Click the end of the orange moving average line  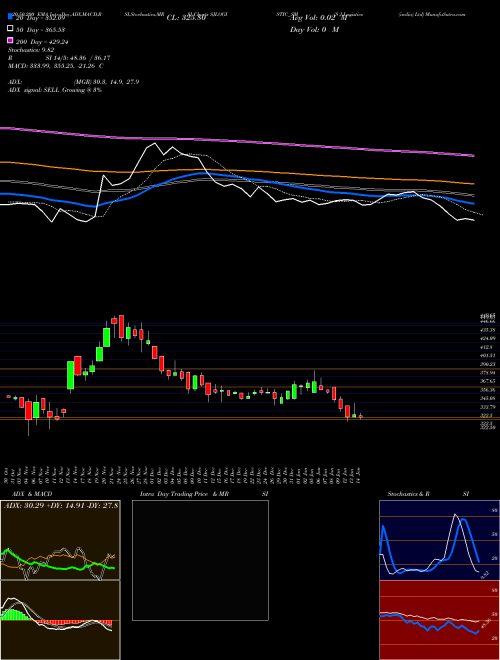[x=473, y=184]
